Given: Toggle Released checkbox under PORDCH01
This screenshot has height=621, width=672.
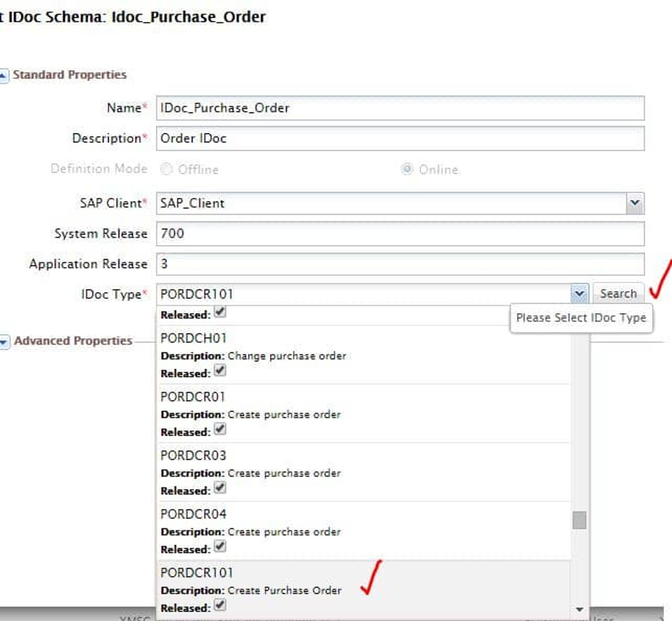Looking at the screenshot, I should (220, 371).
